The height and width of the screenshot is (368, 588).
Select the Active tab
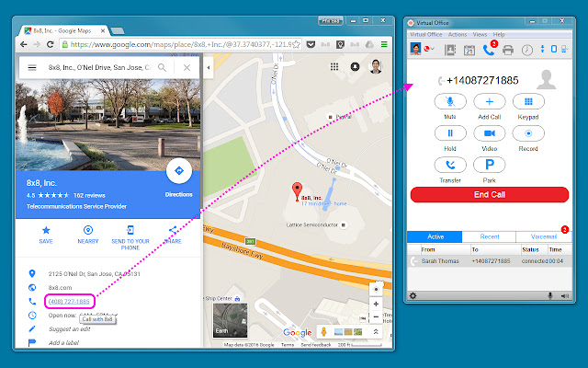click(x=435, y=236)
